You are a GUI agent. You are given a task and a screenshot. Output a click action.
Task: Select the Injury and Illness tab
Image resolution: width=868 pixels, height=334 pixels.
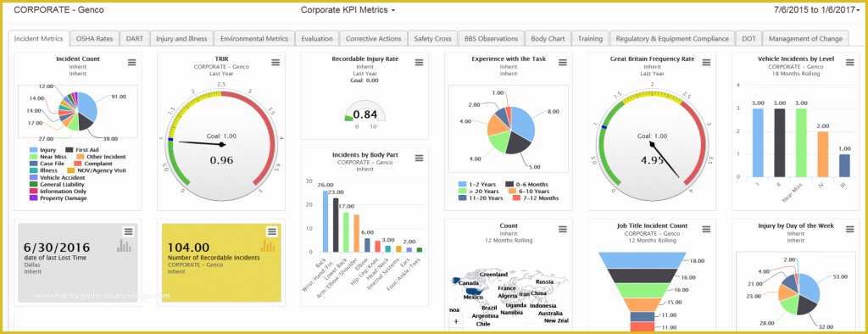coord(181,39)
